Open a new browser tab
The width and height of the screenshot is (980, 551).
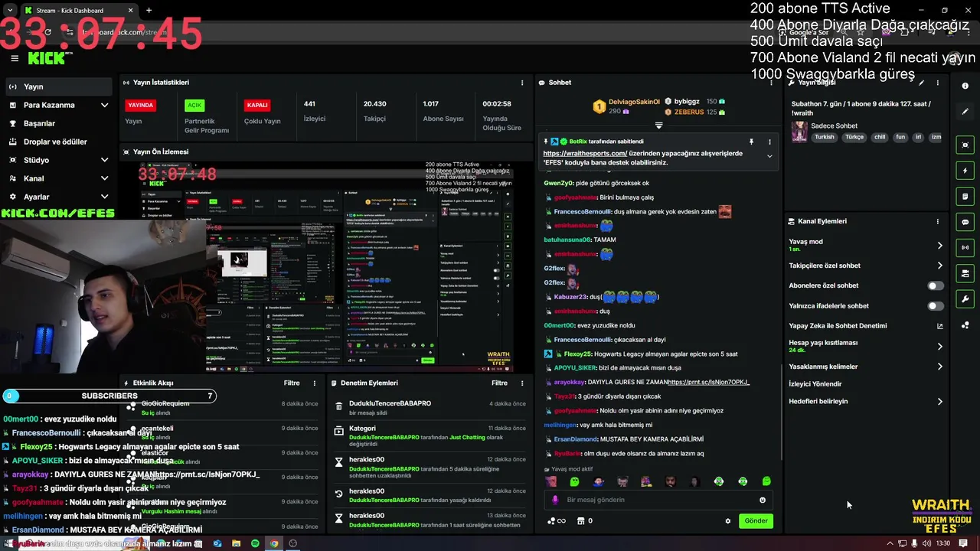pos(149,11)
